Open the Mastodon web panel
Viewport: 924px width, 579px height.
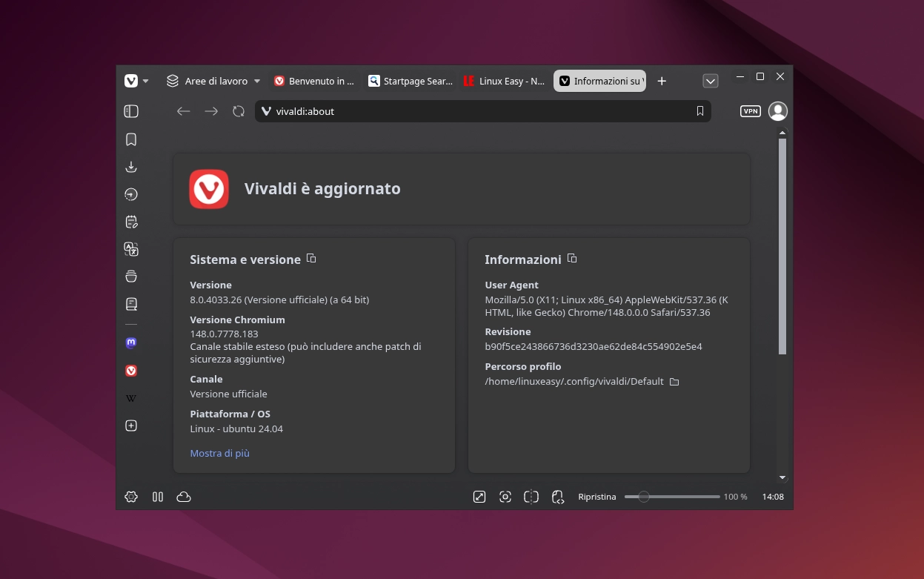tap(131, 343)
